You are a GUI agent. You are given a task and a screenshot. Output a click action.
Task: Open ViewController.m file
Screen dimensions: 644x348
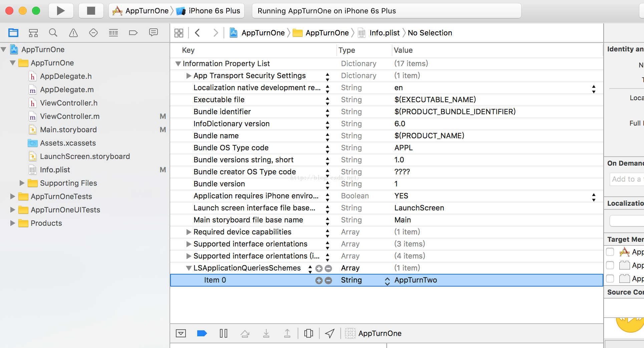click(70, 116)
